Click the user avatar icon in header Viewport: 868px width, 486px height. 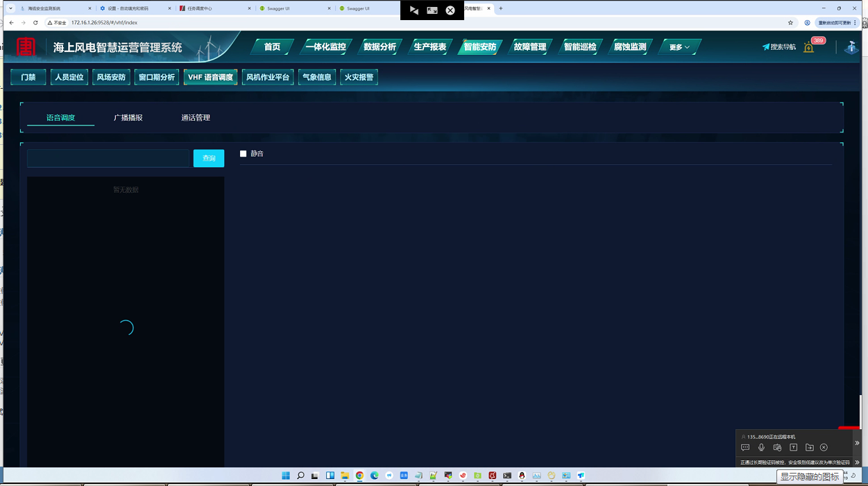click(851, 47)
